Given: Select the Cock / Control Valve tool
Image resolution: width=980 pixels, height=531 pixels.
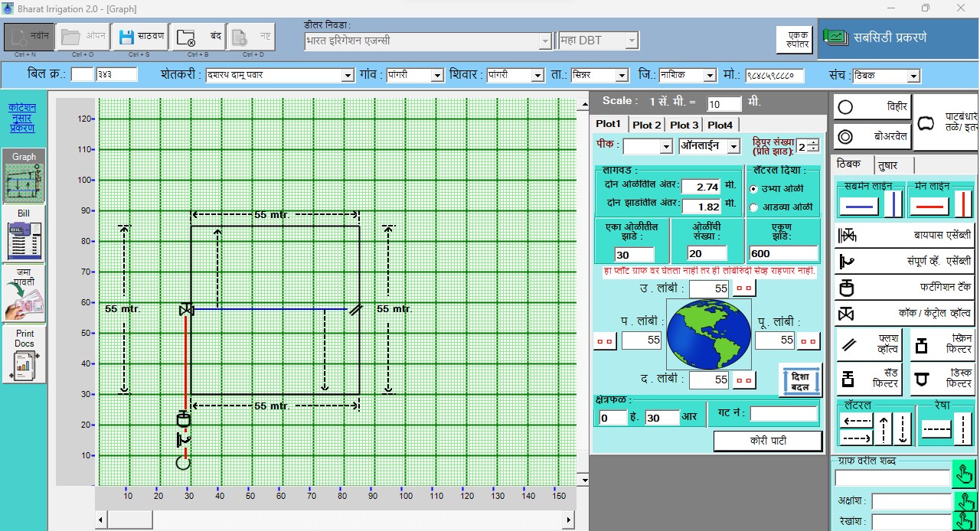Looking at the screenshot, I should point(904,314).
